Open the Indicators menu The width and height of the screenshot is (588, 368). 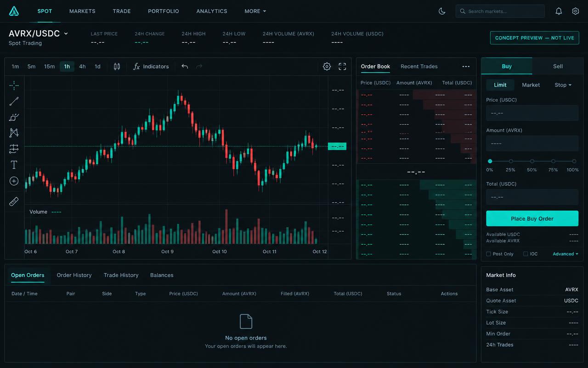[151, 66]
